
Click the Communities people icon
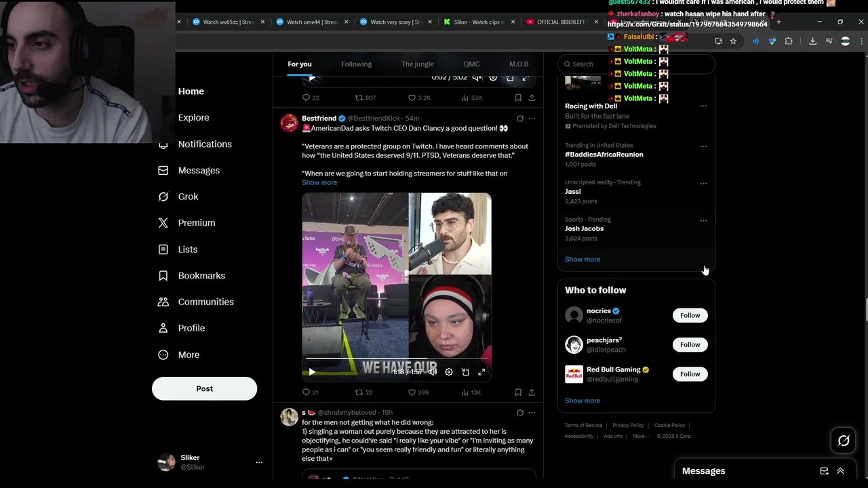coord(163,302)
